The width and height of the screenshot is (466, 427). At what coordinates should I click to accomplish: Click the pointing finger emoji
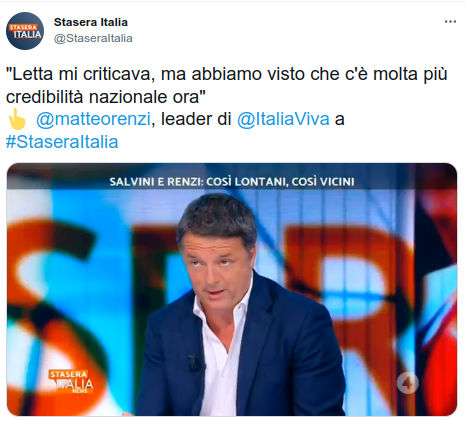coord(17,119)
